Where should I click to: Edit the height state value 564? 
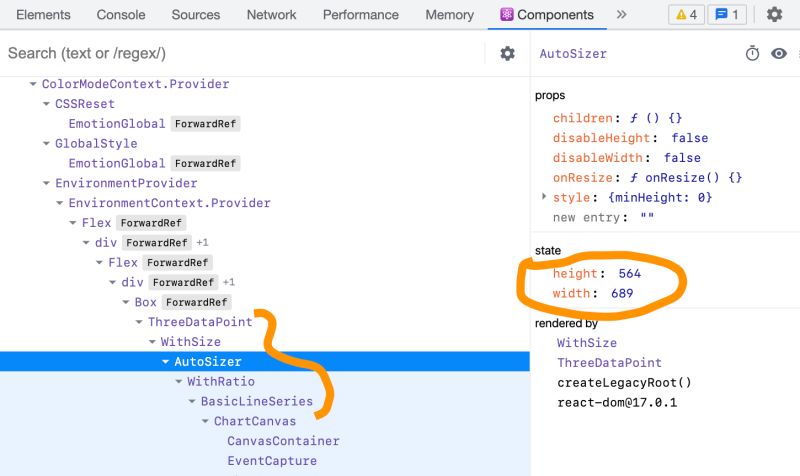click(x=630, y=273)
